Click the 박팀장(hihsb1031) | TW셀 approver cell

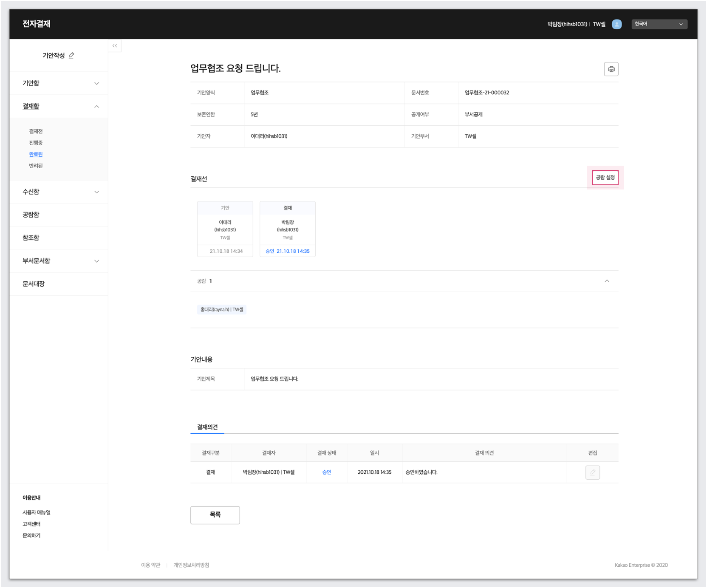269,472
